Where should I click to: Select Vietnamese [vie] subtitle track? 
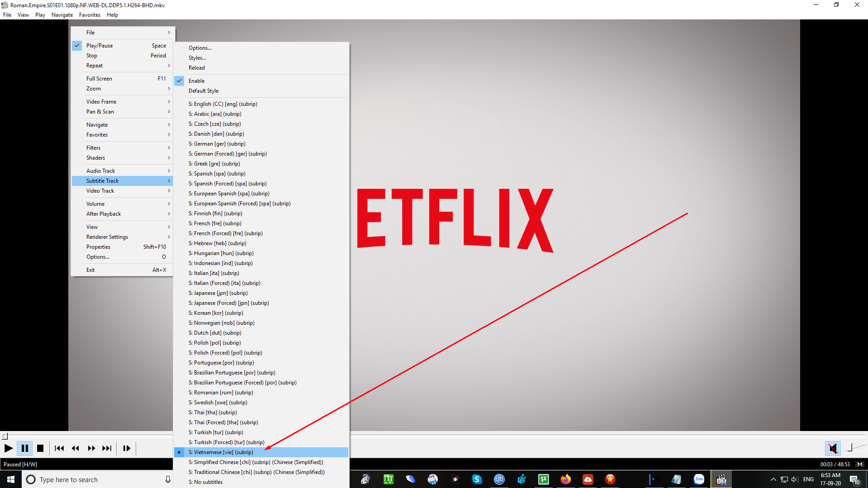tap(261, 452)
